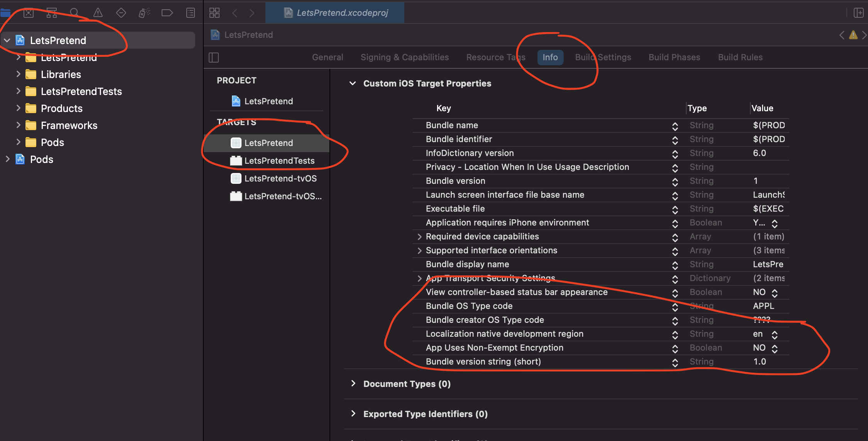Expand the Exported Type Identifiers section
The height and width of the screenshot is (441, 868).
[x=353, y=414]
